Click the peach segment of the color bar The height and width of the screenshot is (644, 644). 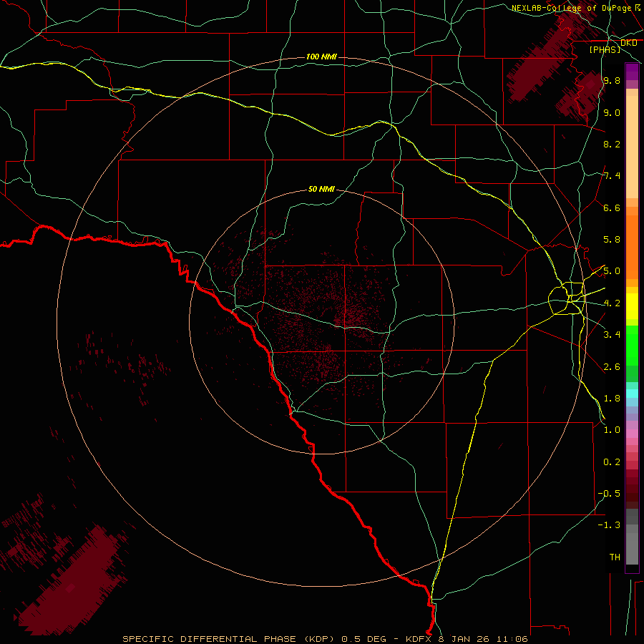pos(632,147)
